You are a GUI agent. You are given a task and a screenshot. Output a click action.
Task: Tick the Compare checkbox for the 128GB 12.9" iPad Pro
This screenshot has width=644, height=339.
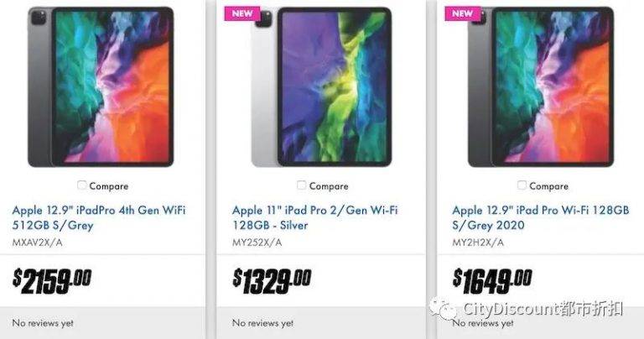coord(522,185)
